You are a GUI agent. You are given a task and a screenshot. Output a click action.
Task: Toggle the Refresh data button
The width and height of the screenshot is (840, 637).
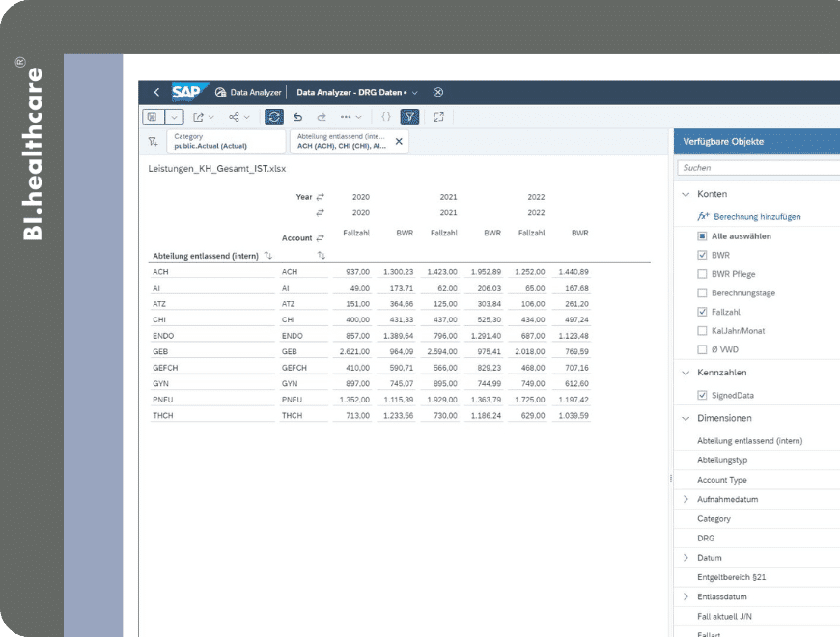pyautogui.click(x=274, y=117)
